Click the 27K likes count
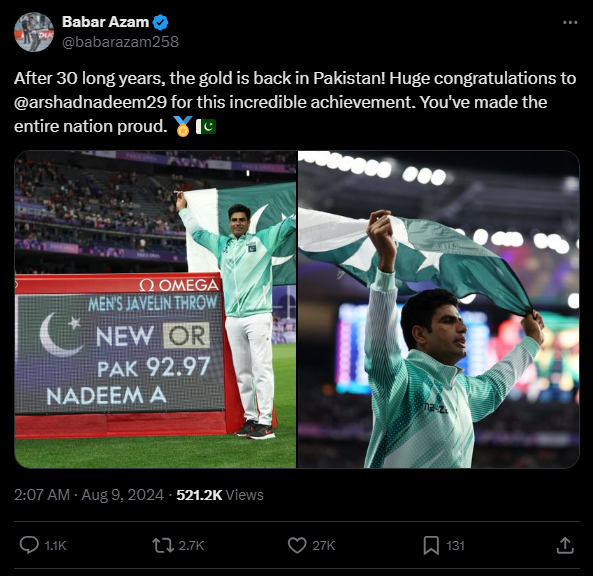This screenshot has height=576, width=593. click(324, 545)
